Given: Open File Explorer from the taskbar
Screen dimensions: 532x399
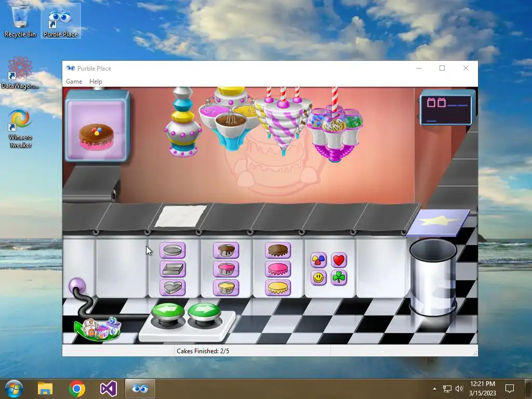Looking at the screenshot, I should point(45,389).
